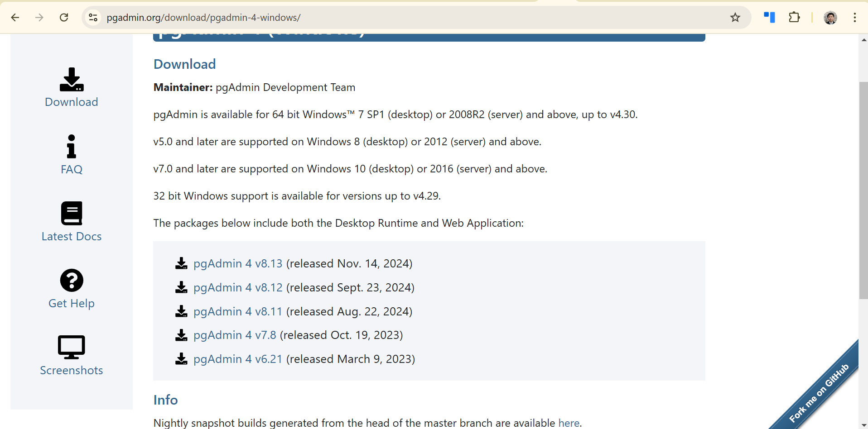Open the Extensions puzzle icon
The width and height of the screenshot is (868, 429).
(x=794, y=18)
